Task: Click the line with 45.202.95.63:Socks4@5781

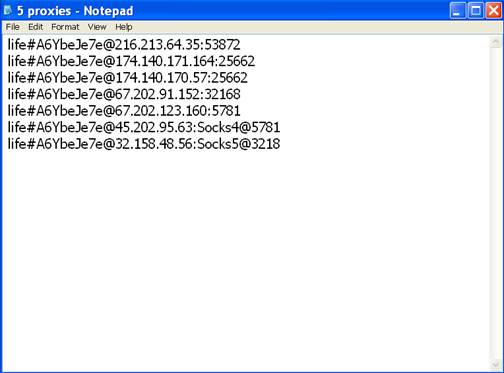Action: tap(144, 127)
